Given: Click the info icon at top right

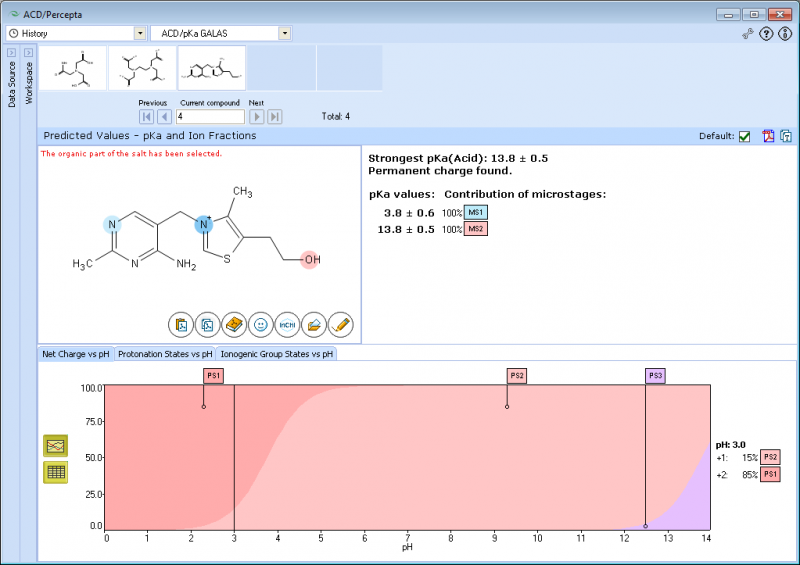Looking at the screenshot, I should (785, 34).
